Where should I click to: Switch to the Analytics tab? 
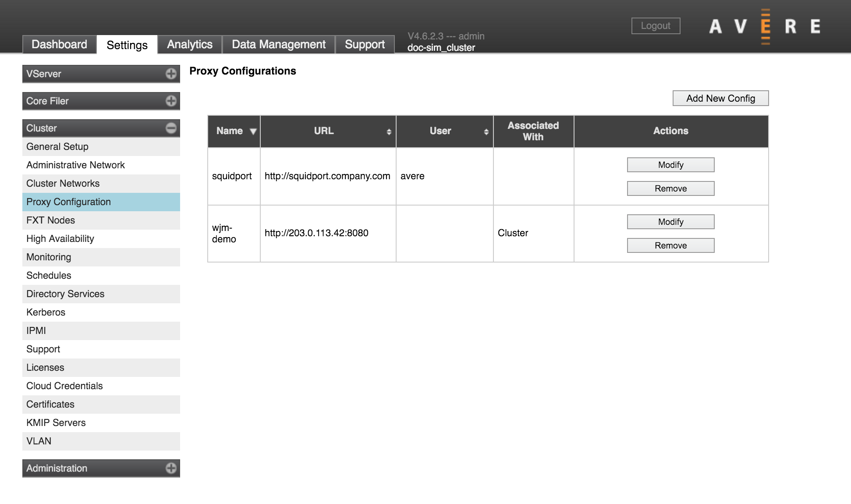pos(190,44)
